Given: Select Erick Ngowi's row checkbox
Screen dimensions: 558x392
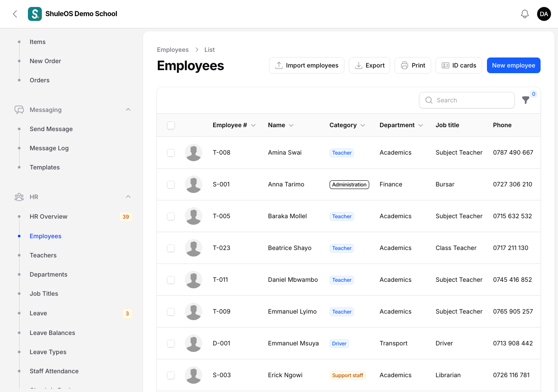Looking at the screenshot, I should 171,375.
